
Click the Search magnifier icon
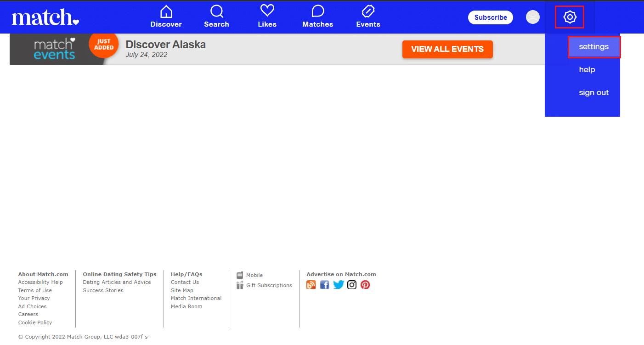click(x=216, y=11)
